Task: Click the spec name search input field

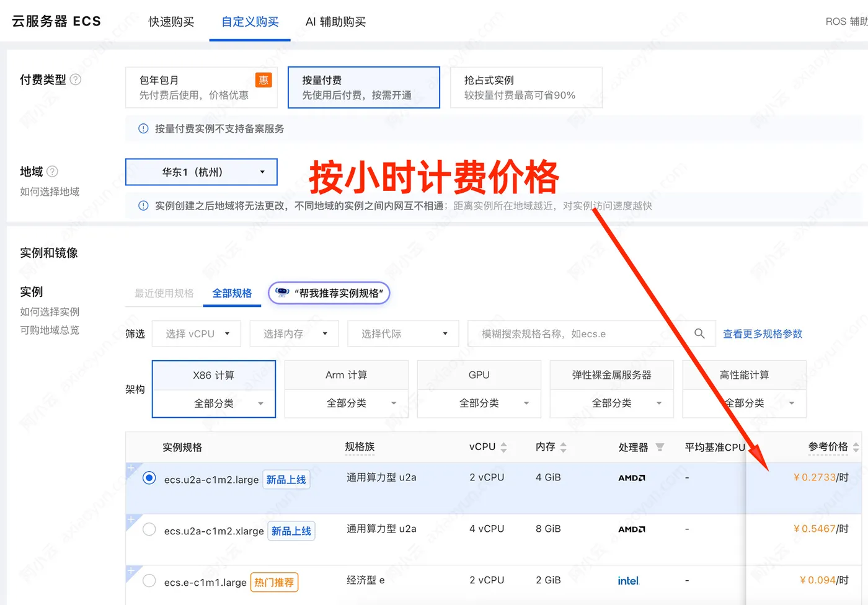Action: coord(583,333)
